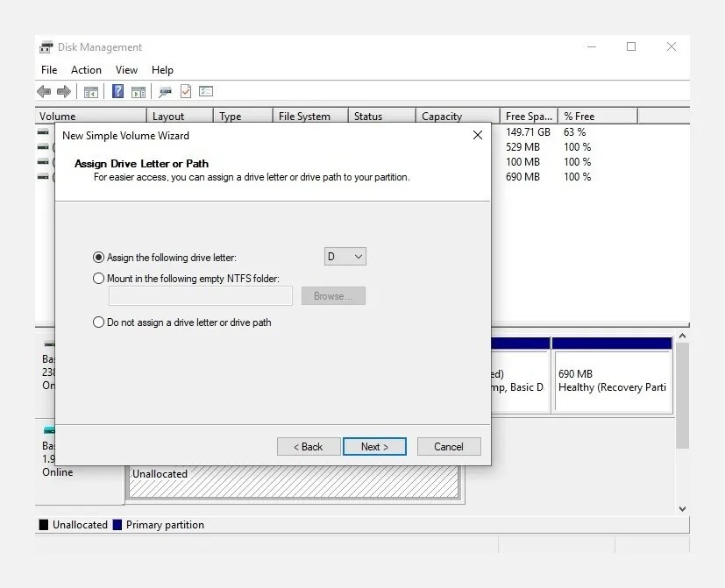Select 'Mount in the following empty NTFS folder'

point(98,278)
